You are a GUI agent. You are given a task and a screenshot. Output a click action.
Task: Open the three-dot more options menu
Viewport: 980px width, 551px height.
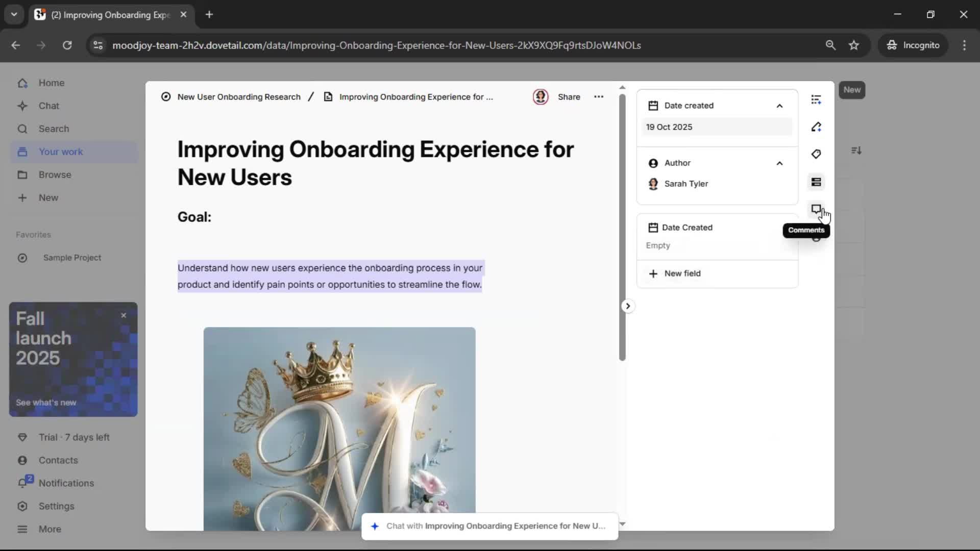(599, 97)
